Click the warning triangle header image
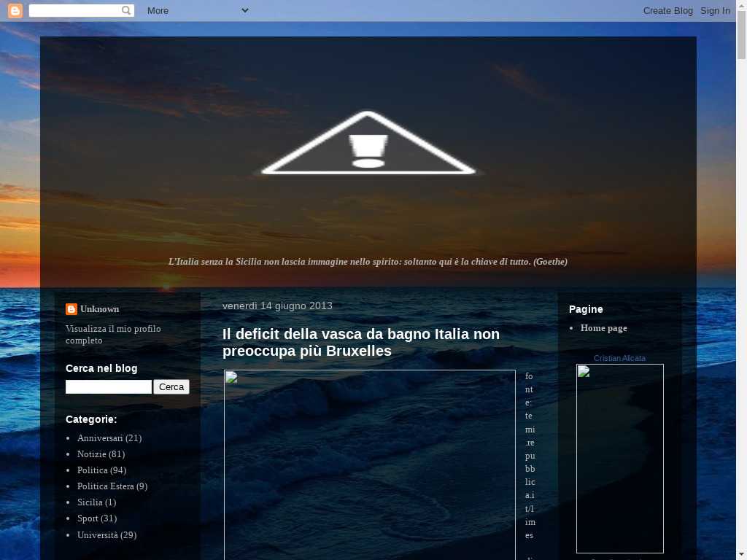Image resolution: width=747 pixels, height=560 pixels. click(x=368, y=144)
